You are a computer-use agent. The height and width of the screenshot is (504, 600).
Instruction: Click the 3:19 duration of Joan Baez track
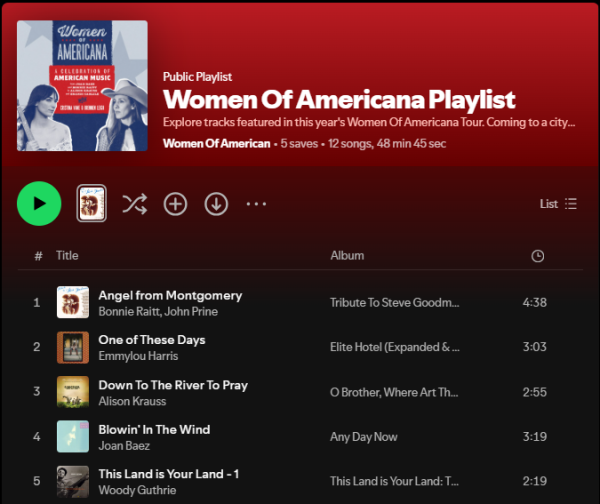tap(535, 436)
